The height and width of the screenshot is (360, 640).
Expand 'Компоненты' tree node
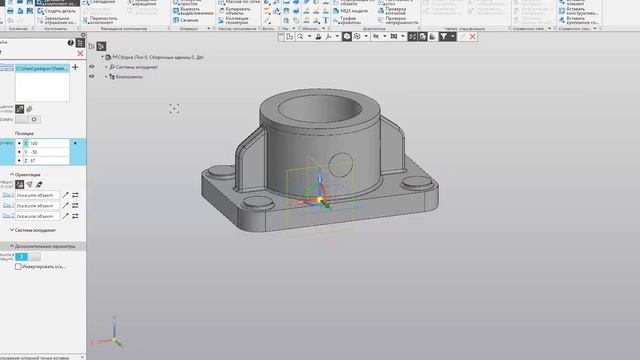pyautogui.click(x=106, y=76)
